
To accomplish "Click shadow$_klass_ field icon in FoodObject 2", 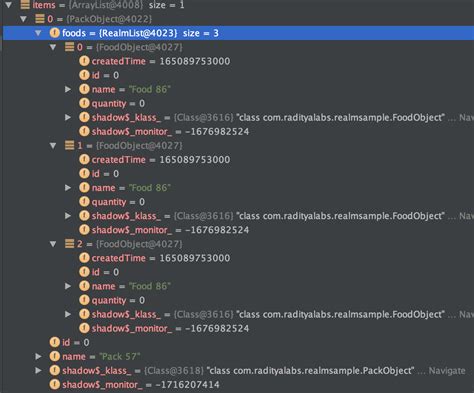I will 84,314.
